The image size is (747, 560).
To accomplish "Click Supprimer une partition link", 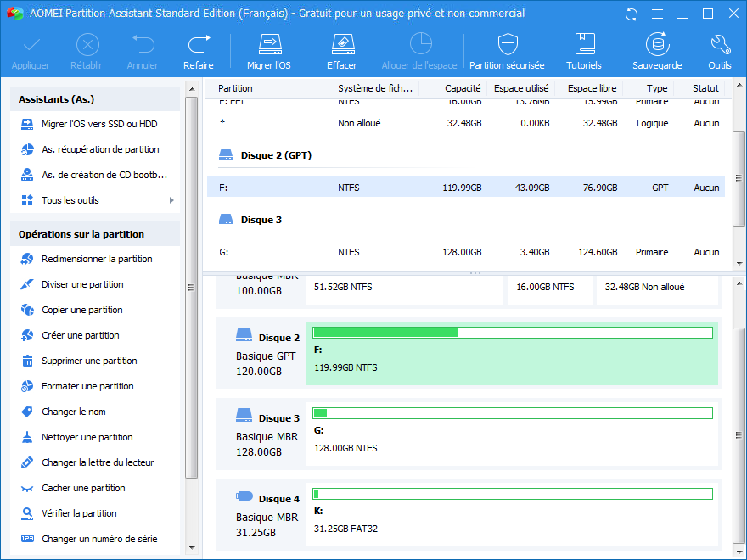I will [89, 361].
